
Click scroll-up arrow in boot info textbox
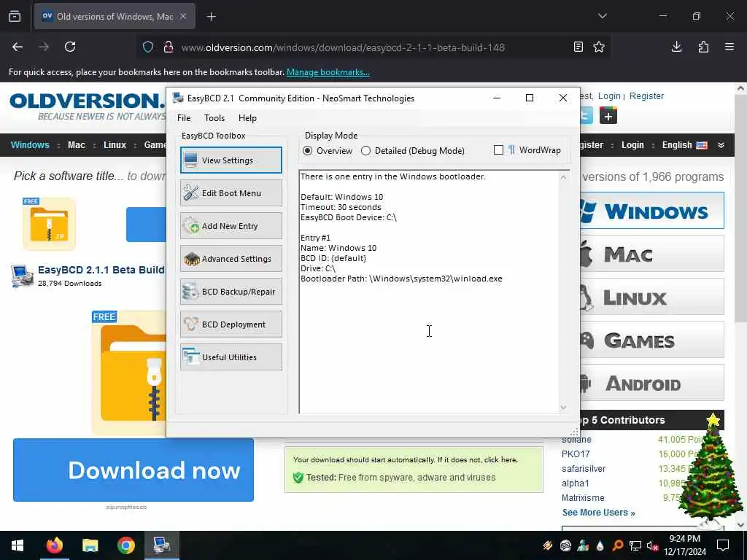click(x=564, y=177)
